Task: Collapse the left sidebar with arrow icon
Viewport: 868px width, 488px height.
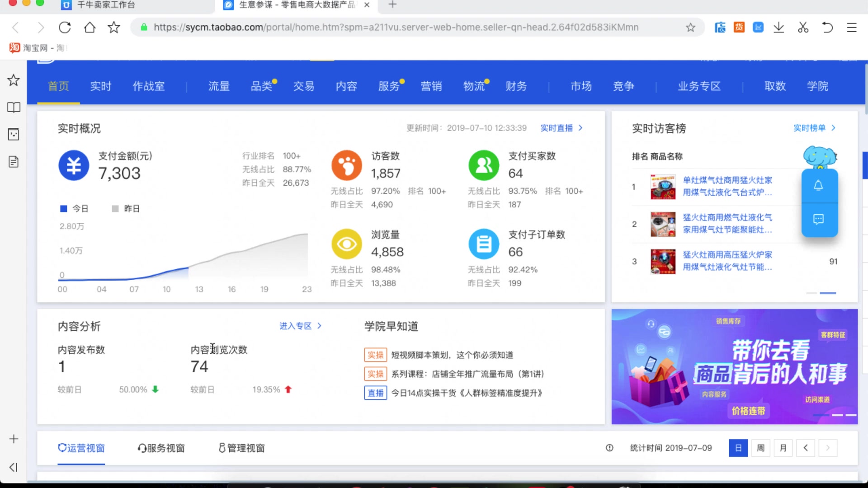Action: [x=14, y=467]
